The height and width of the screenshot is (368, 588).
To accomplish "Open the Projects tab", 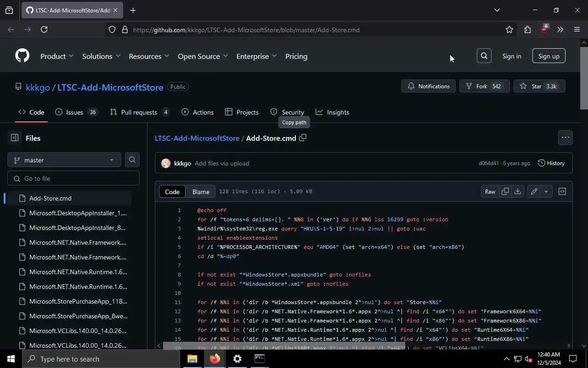I will pyautogui.click(x=242, y=112).
